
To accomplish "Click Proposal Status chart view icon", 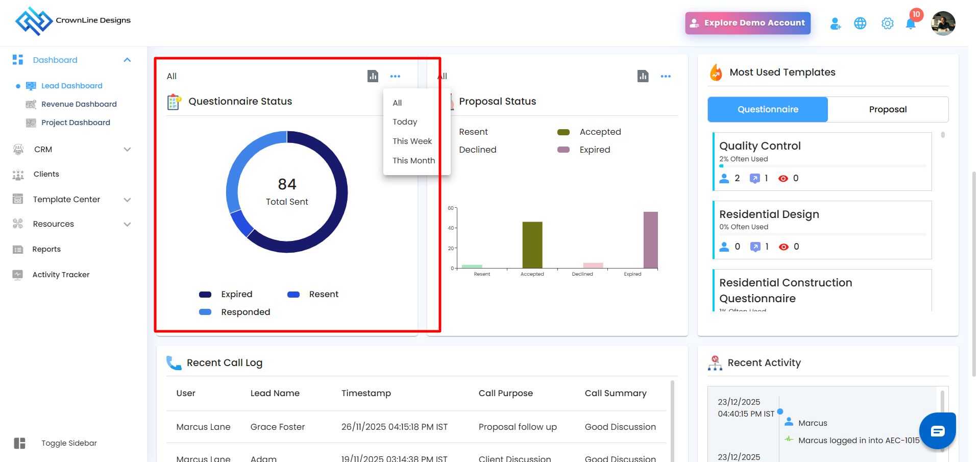I will point(643,76).
